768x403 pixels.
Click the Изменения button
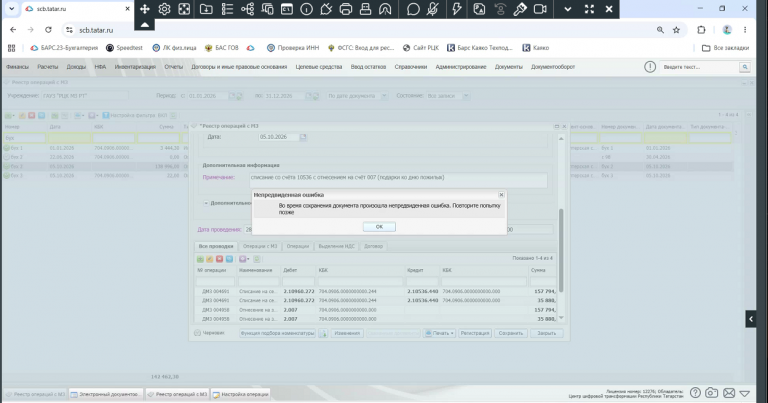(347, 333)
